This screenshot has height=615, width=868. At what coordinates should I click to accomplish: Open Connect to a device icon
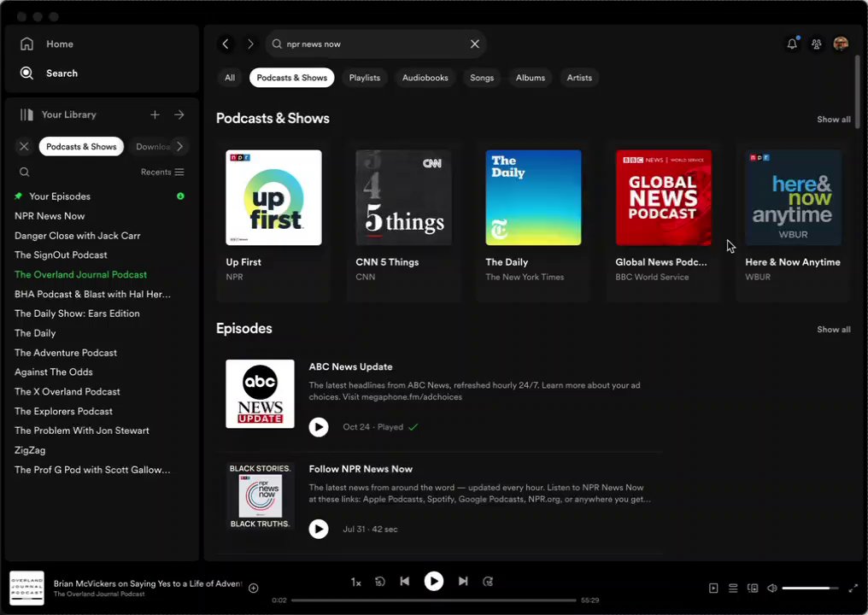[753, 588]
